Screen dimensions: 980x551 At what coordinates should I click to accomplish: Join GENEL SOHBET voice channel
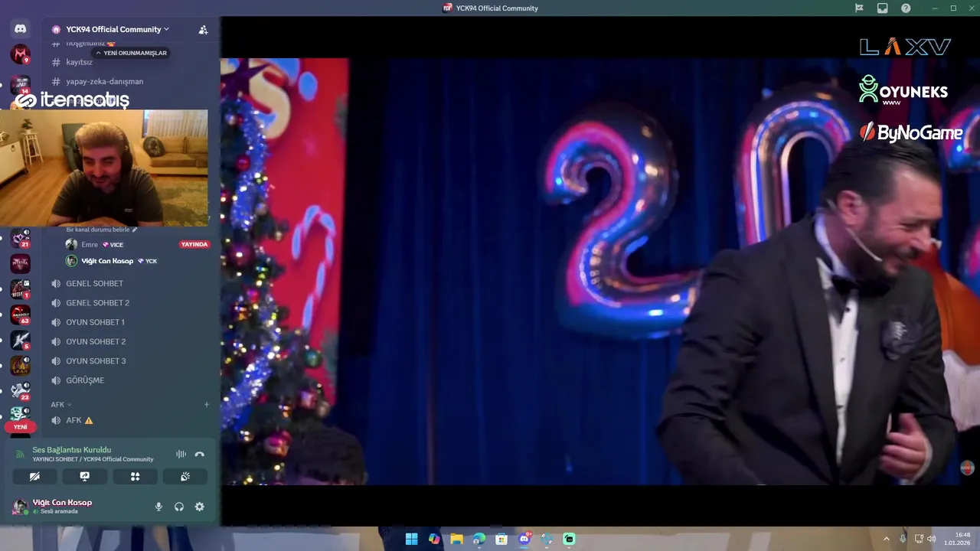point(94,283)
